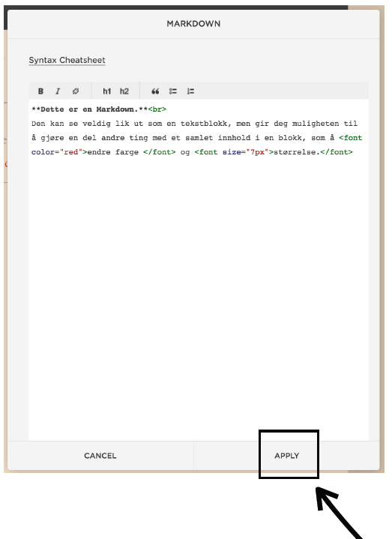Click the 'størrelse.' text in editor

coord(297,152)
